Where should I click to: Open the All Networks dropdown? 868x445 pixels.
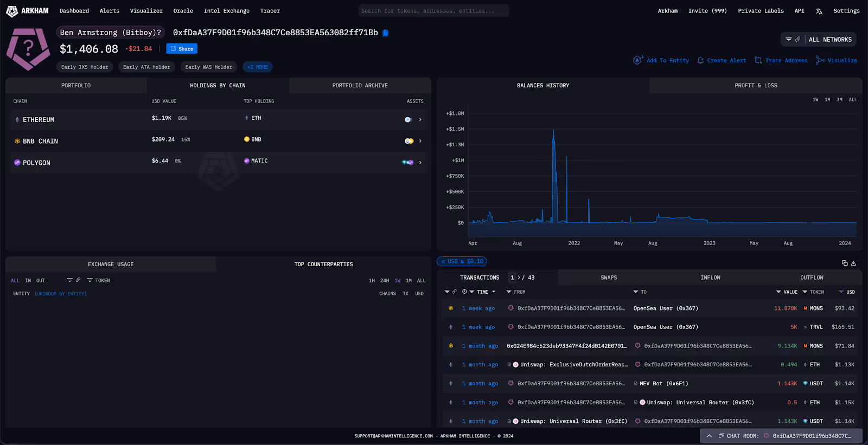click(830, 40)
